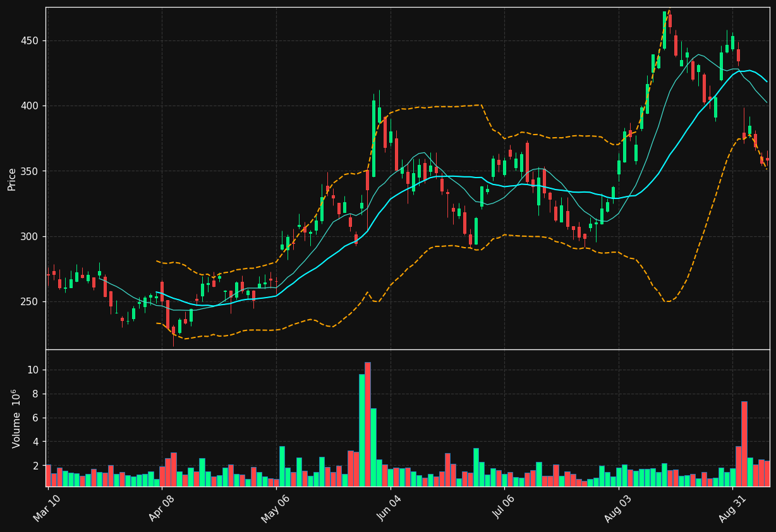Click the 350 price axis tick label

[x=30, y=171]
